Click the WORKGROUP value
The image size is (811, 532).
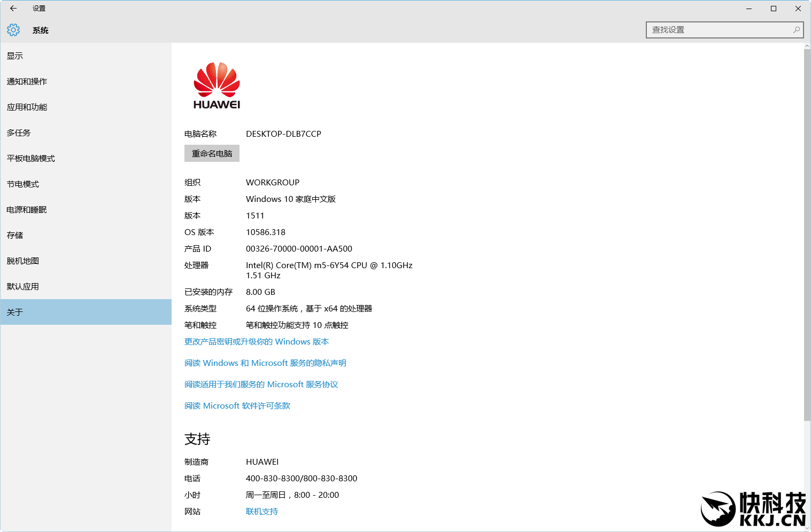[273, 183]
